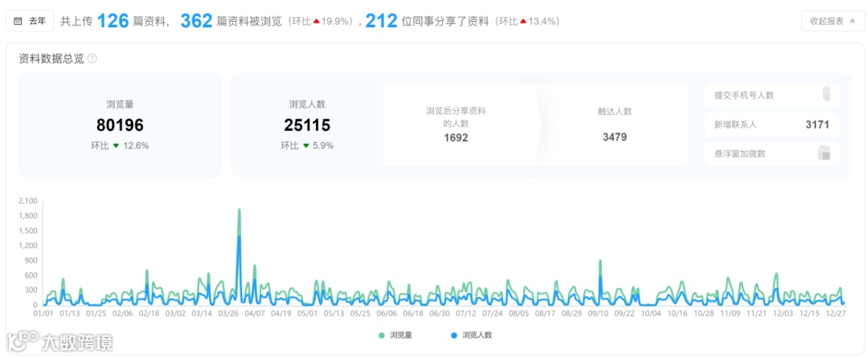Select the 浏览人数 25115 card
The height and width of the screenshot is (358, 868).
307,125
